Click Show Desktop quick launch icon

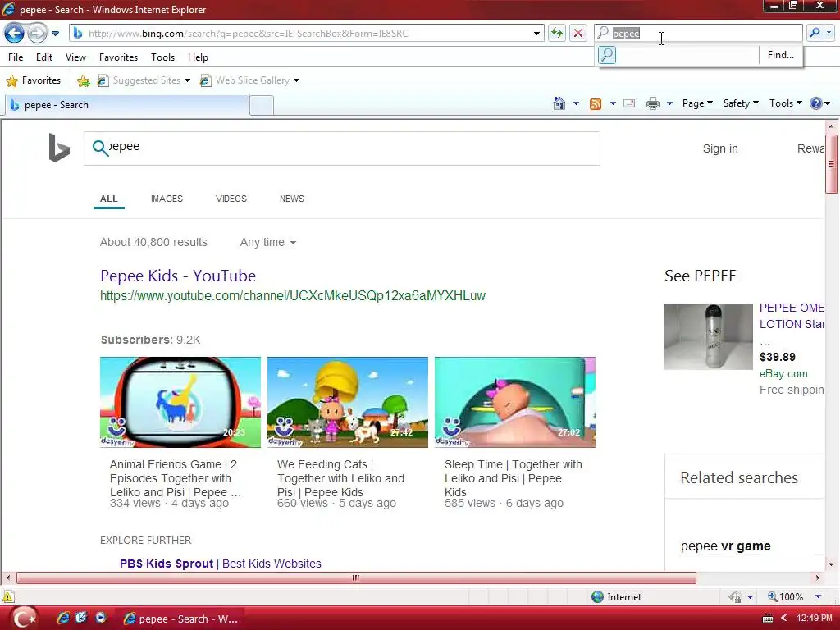[81, 619]
